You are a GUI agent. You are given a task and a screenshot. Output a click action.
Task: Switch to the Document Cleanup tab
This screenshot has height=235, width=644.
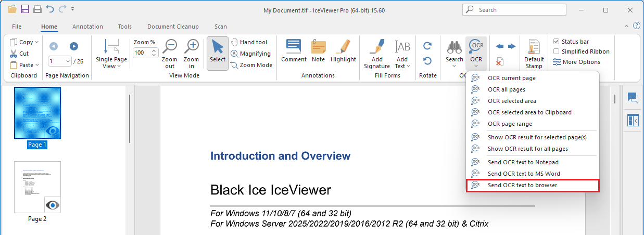[x=173, y=27]
